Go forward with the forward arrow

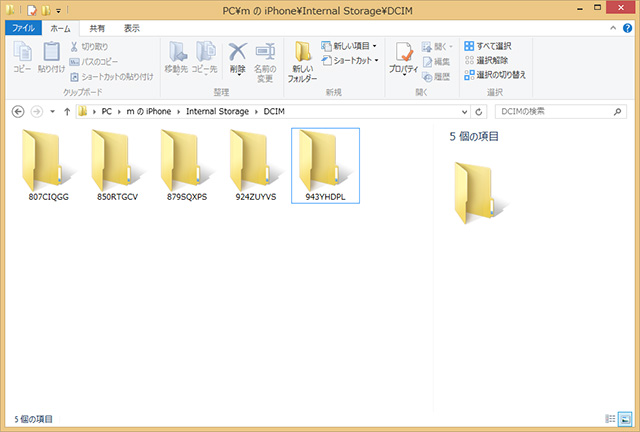[x=37, y=111]
